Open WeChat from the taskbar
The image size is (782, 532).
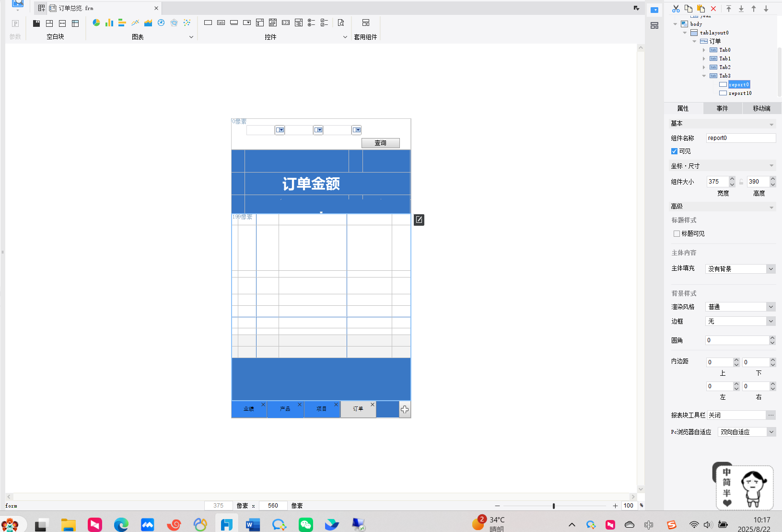[x=305, y=524]
